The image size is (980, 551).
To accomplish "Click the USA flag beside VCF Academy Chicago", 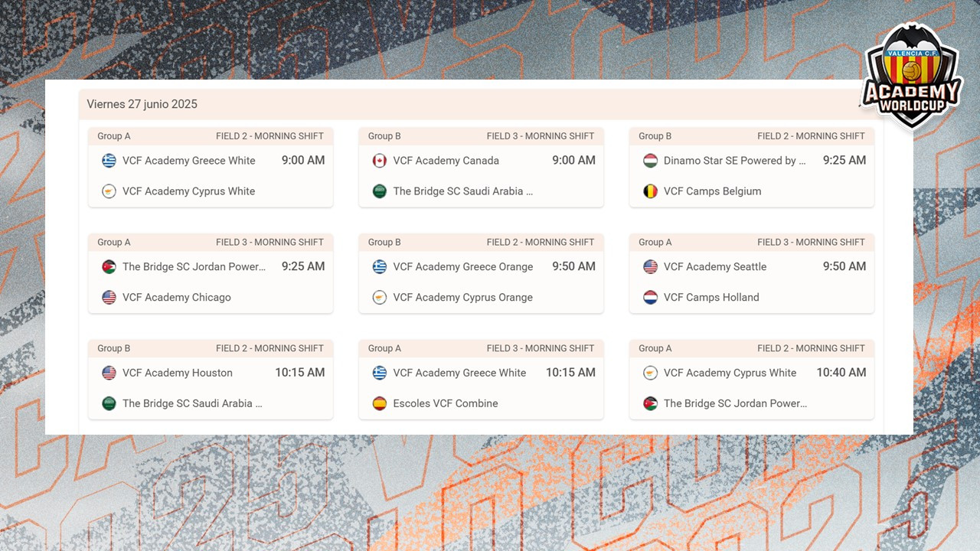I will (x=109, y=298).
